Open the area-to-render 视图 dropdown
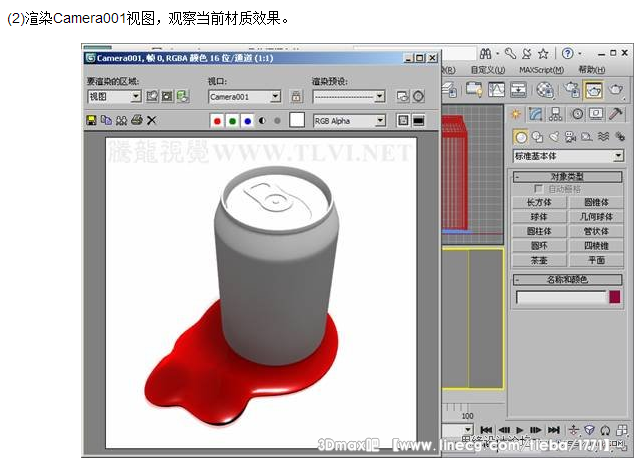This screenshot has height=462, width=639. pyautogui.click(x=115, y=97)
